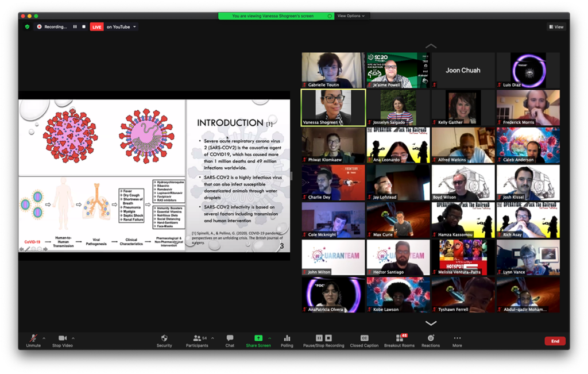
Task: Show next page of gallery participants
Action: coord(431,323)
